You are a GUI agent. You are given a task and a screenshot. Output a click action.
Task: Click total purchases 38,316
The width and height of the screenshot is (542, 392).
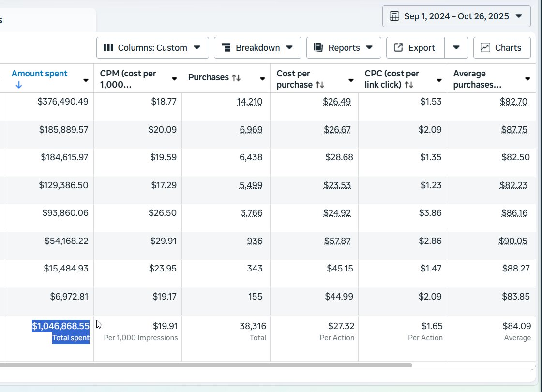[253, 326]
